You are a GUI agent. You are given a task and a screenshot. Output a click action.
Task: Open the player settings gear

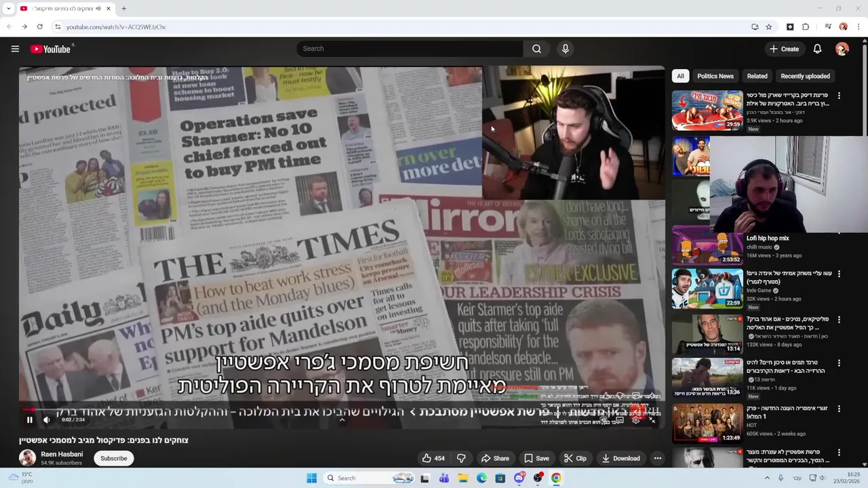pyautogui.click(x=635, y=420)
